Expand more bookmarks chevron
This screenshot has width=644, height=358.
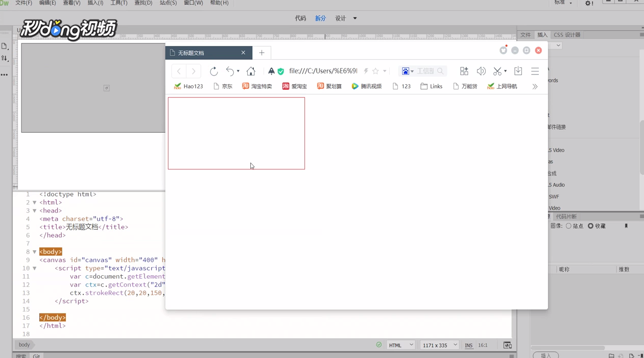click(x=535, y=87)
